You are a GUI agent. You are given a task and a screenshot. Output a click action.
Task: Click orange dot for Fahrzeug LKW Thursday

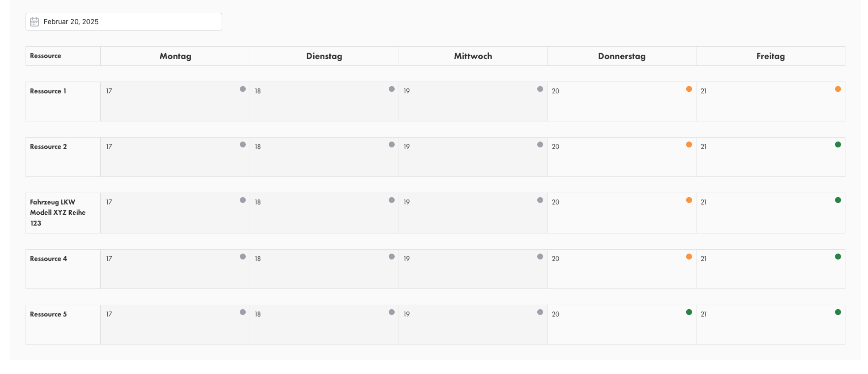point(689,200)
